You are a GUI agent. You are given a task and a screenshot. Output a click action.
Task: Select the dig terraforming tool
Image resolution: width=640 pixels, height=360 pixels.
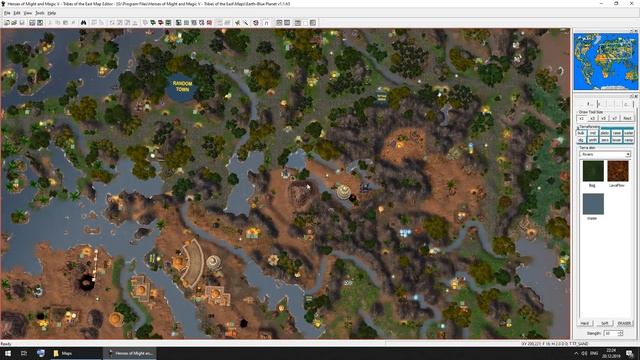pos(581,140)
